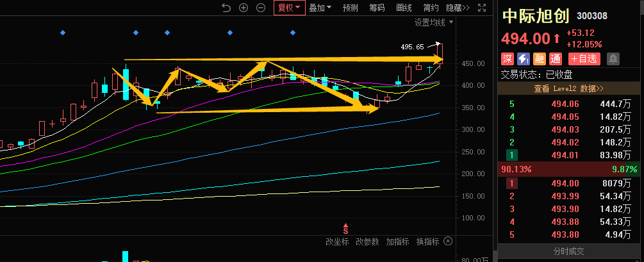Select sell level 4 price 494.05

(x=565, y=117)
